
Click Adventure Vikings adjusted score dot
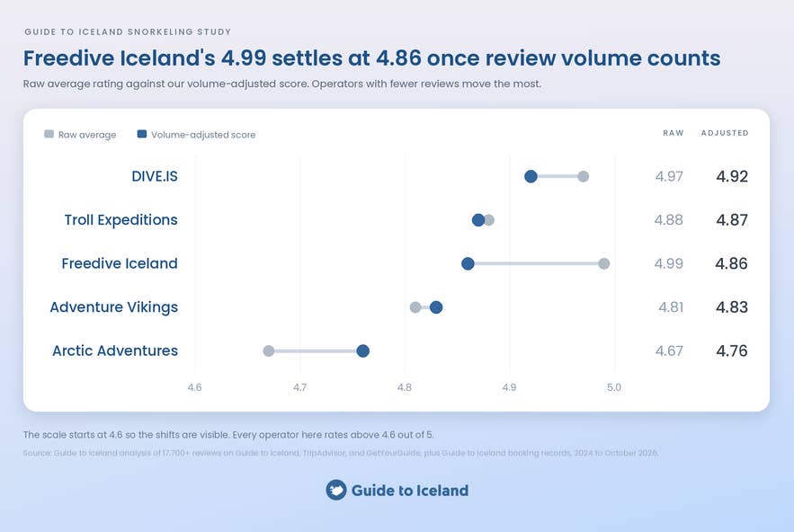coord(436,307)
